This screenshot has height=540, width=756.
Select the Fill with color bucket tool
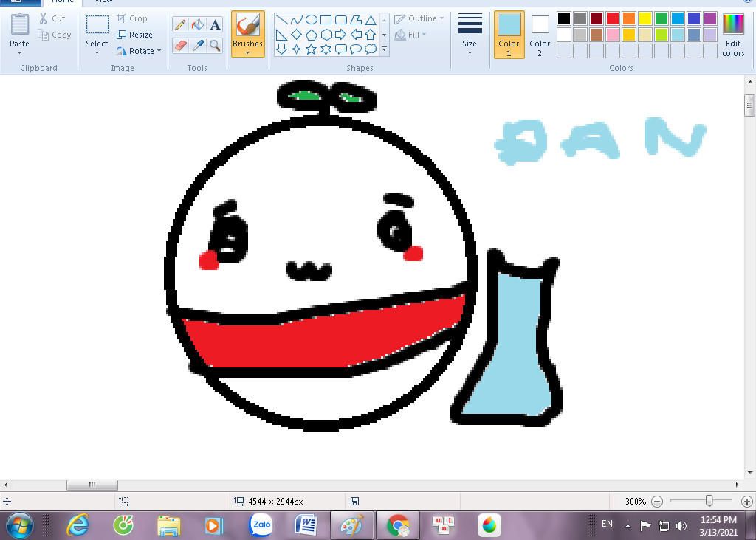pos(198,24)
